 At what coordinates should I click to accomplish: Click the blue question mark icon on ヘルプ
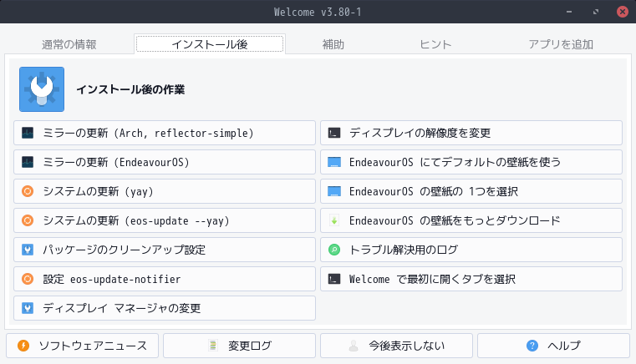point(532,346)
